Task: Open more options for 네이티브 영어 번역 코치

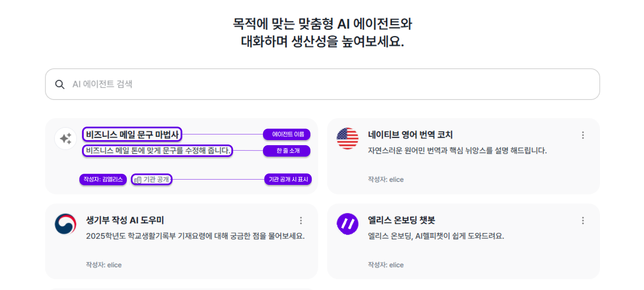Action: 583,135
